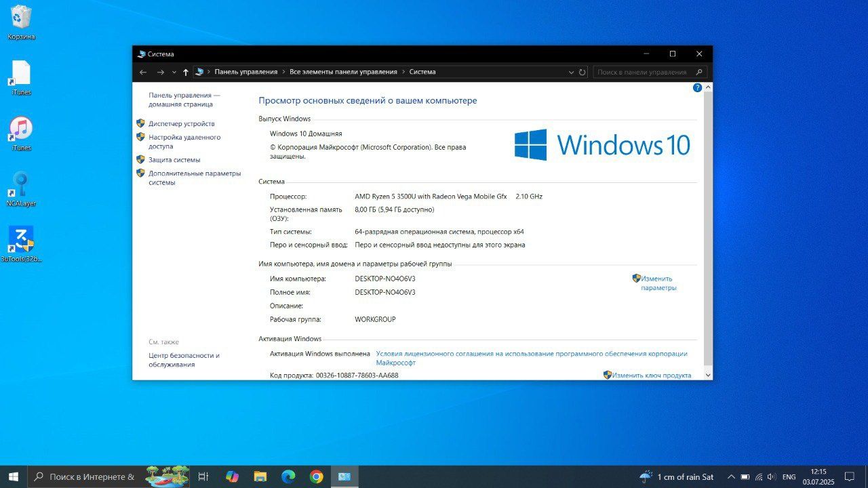Switch input language via ENG indicator

[789, 477]
